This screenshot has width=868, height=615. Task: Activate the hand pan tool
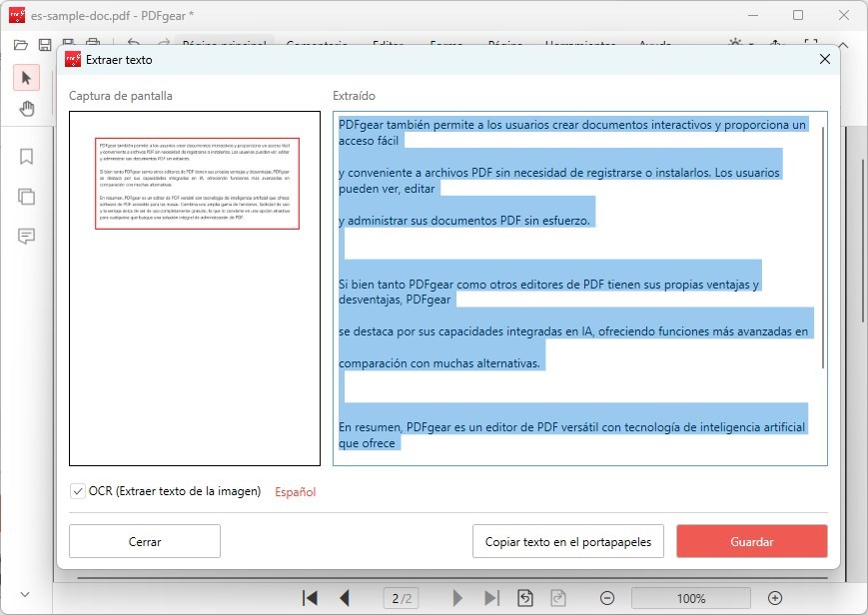click(27, 109)
